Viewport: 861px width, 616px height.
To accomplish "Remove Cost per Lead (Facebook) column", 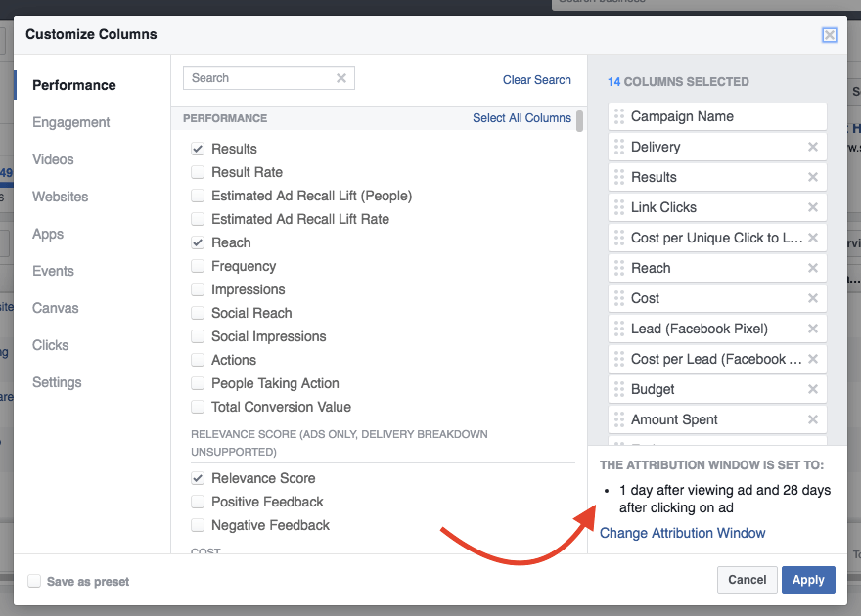I will tap(813, 359).
